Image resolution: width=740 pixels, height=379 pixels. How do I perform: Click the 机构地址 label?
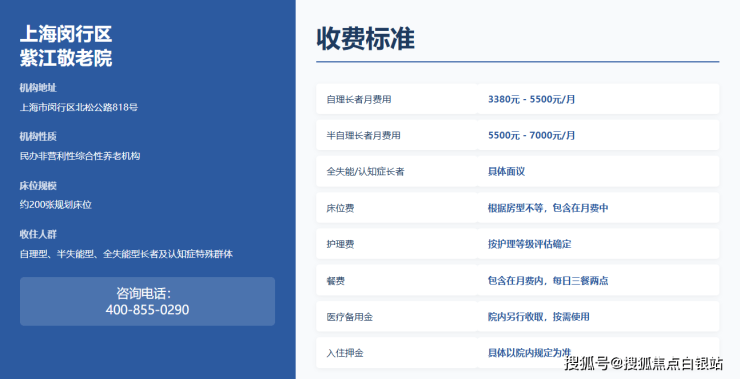[38, 88]
